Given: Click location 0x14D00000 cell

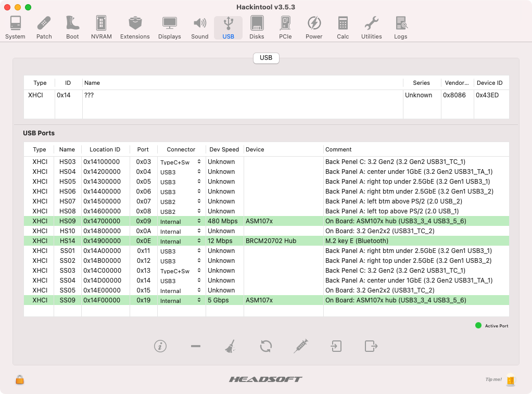Looking at the screenshot, I should pos(102,281).
